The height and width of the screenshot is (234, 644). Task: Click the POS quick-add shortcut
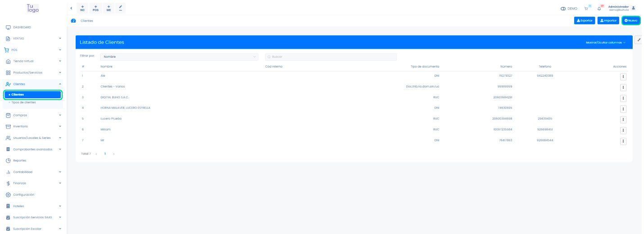click(x=95, y=8)
